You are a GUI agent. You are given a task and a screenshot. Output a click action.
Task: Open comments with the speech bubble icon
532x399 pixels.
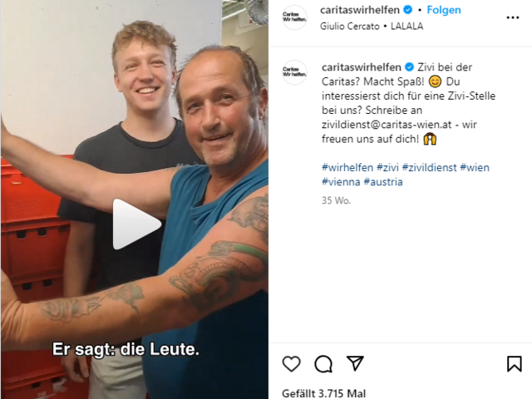click(x=323, y=364)
